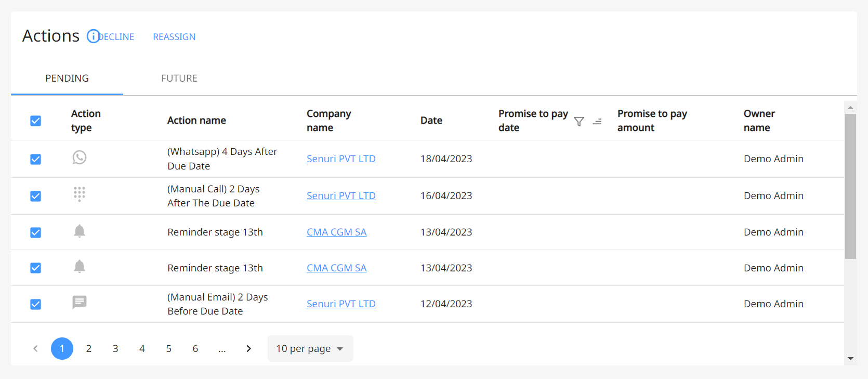The width and height of the screenshot is (868, 379).
Task: Open CMA CGM SA link in third row
Action: click(x=336, y=232)
